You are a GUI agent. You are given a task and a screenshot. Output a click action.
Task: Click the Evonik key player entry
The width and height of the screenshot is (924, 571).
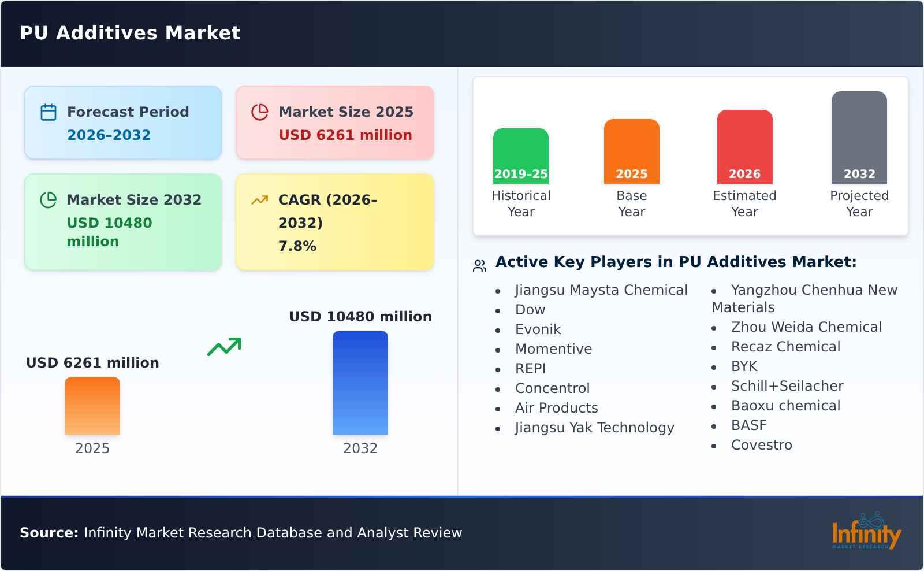pyautogui.click(x=538, y=329)
